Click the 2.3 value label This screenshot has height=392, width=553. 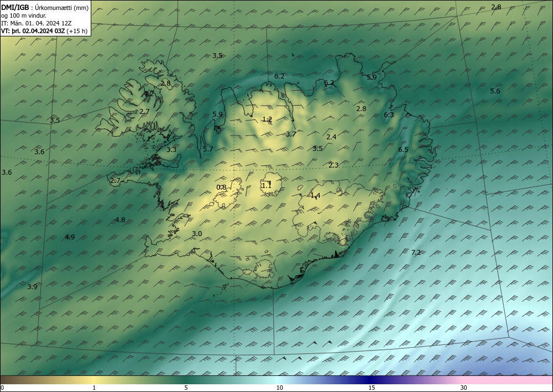[333, 165]
